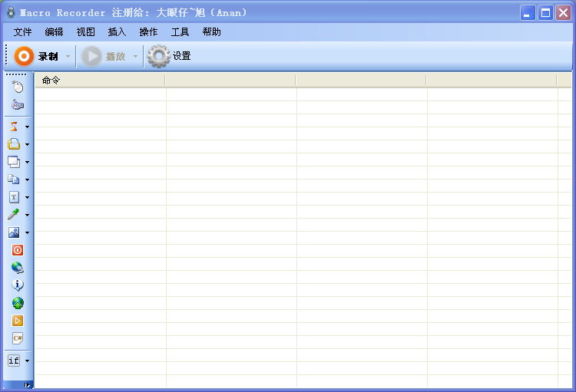
Task: Select the if condition icon
Action: coord(14,361)
